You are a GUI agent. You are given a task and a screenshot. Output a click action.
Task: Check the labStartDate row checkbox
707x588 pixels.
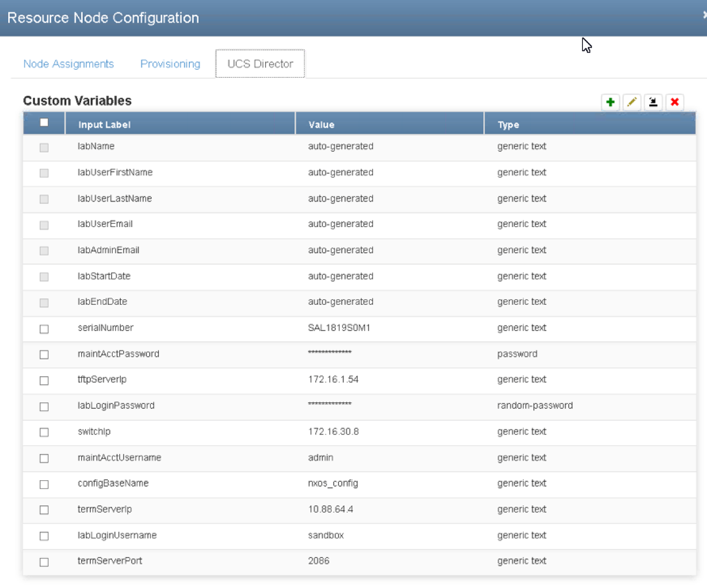pos(44,277)
